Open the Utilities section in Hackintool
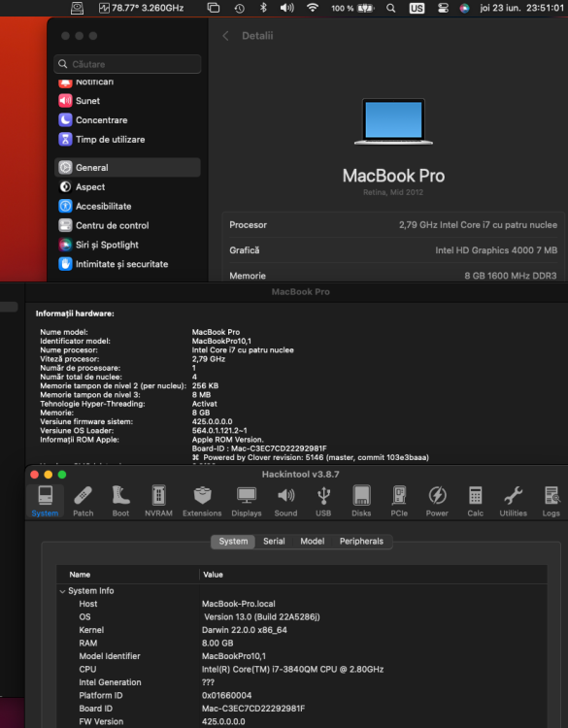Screen dimensions: 568x728 514,501
